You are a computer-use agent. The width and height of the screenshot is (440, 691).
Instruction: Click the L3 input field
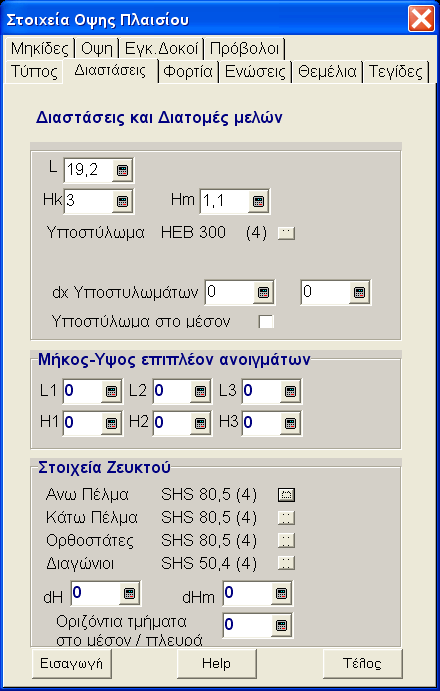(261, 391)
